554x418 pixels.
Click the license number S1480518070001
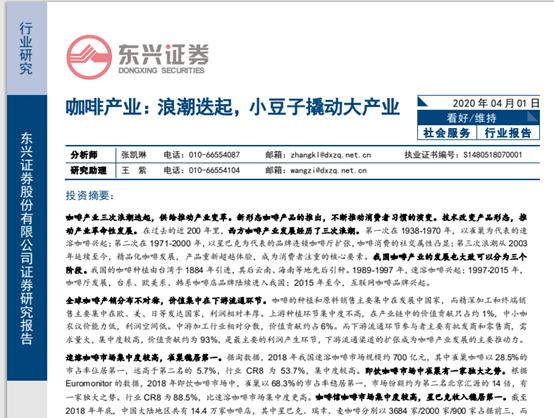click(493, 155)
